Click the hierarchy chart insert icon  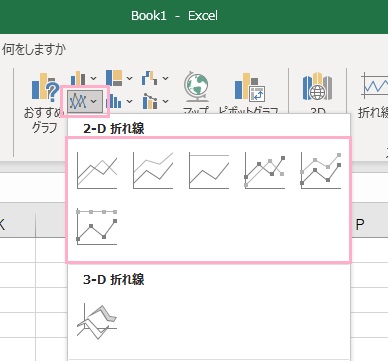click(114, 78)
